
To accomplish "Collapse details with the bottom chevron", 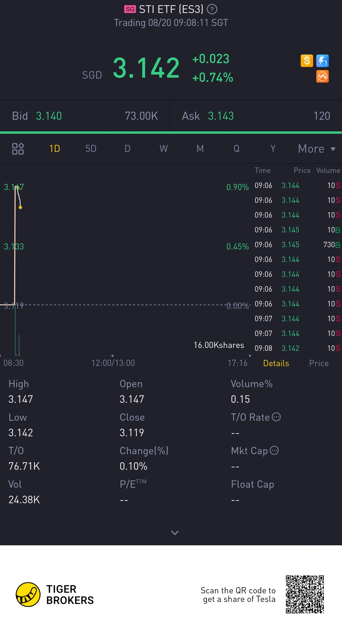I will click(x=175, y=533).
